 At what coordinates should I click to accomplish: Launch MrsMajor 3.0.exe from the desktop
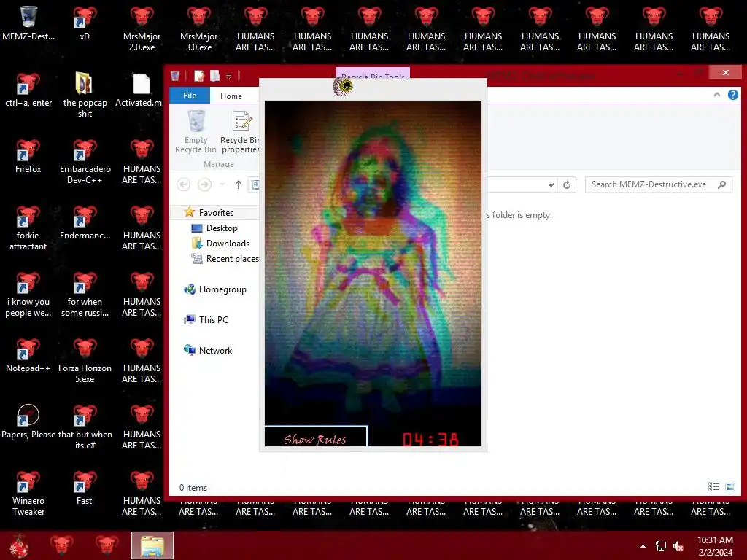(x=198, y=28)
